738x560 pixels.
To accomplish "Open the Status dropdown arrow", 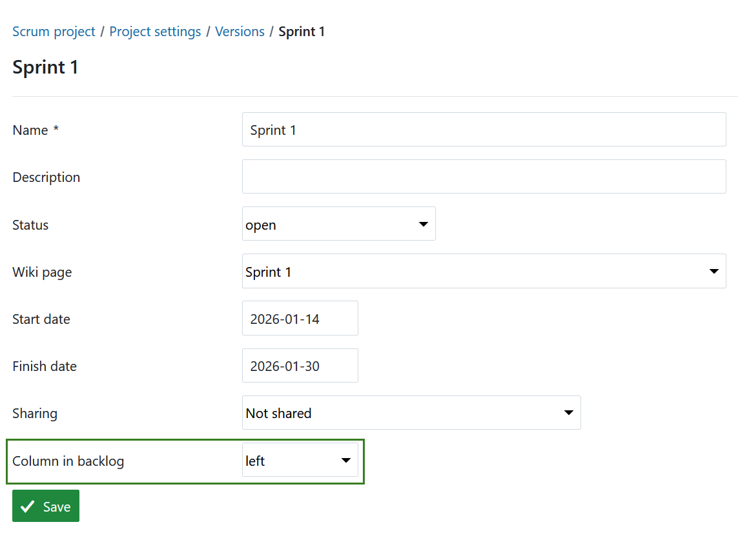I will point(424,223).
